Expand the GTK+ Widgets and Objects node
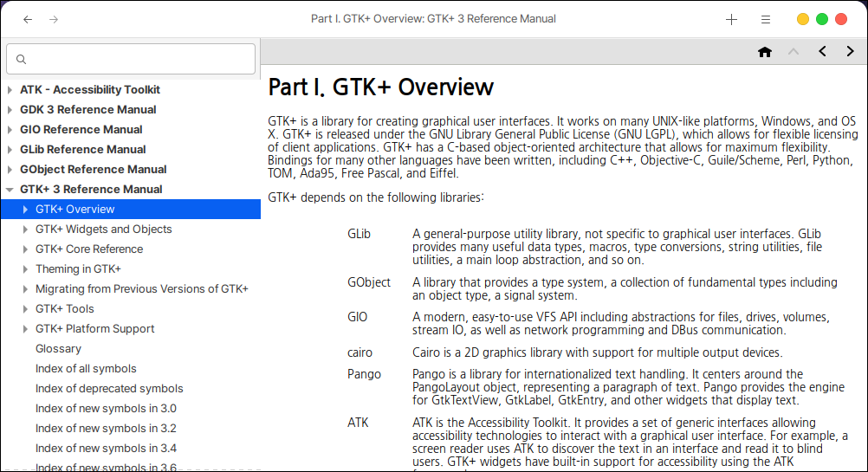Screen dimensions: 868x472 25,230
